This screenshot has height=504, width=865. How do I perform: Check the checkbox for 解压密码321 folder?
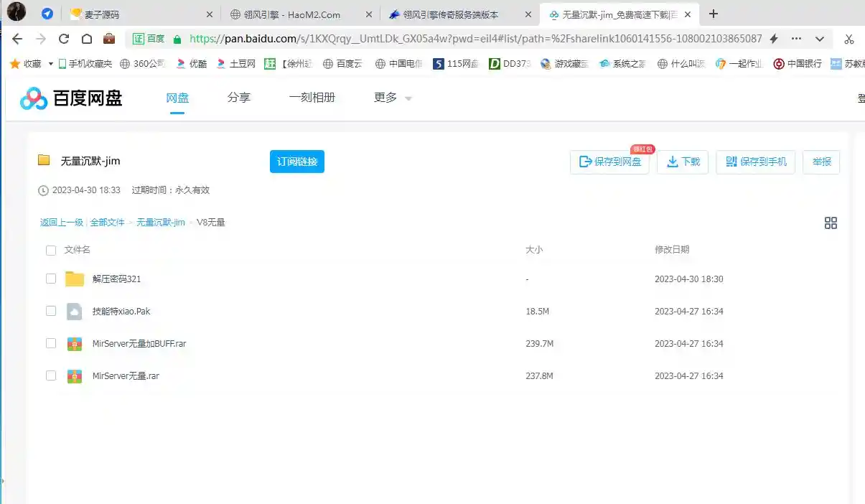[x=51, y=279]
